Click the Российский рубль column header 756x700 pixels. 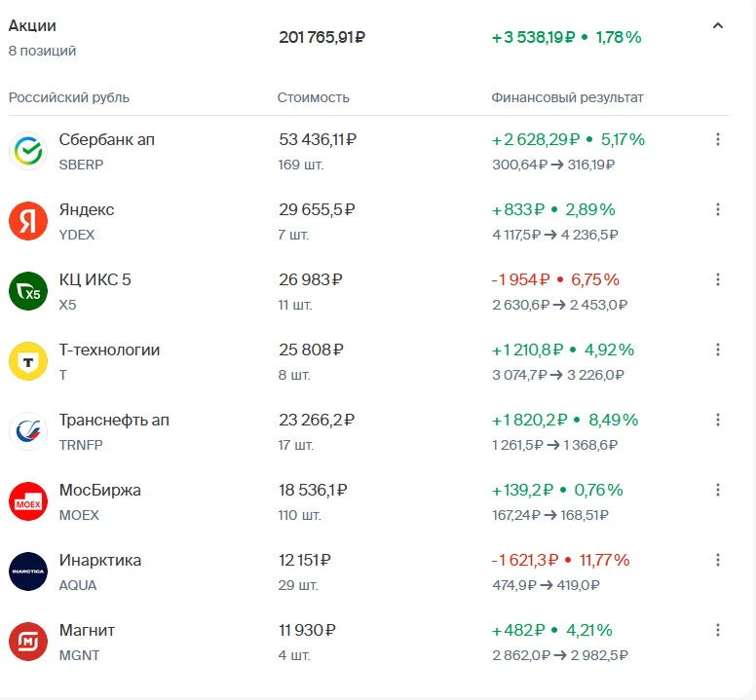[69, 97]
